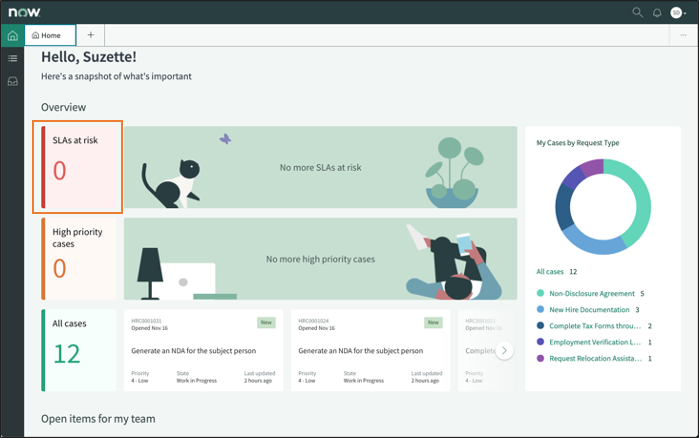This screenshot has width=699, height=438.
Task: Open Non-Disclosure Agreement legend link
Action: point(592,293)
